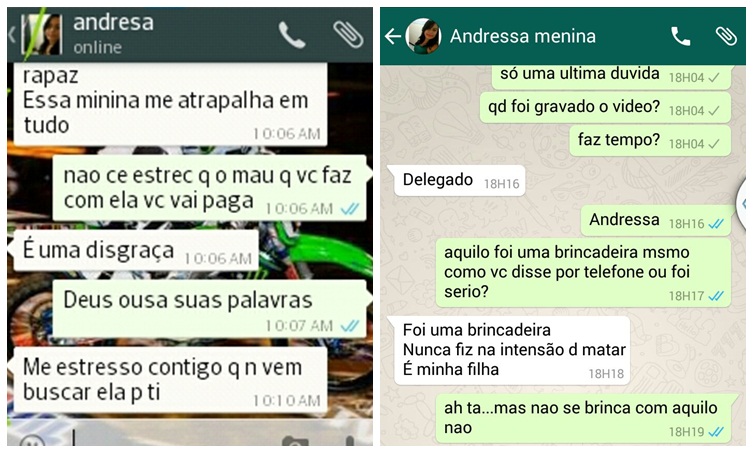Open Andressa menina profile picture
The width and height of the screenshot is (753, 453).
click(x=423, y=36)
